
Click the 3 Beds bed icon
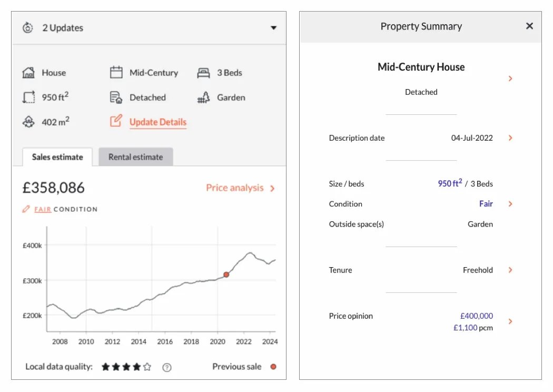pos(203,73)
